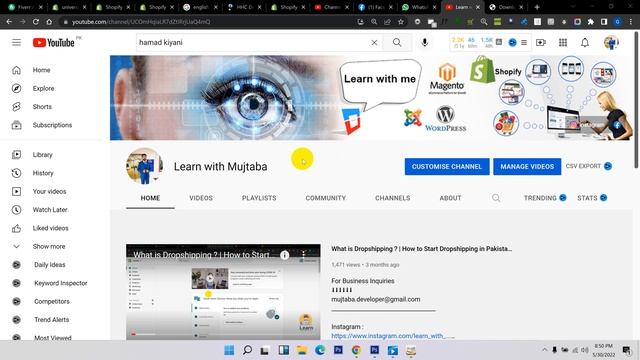Click the channel search magnifier icon
Image resolution: width=640 pixels, height=360 pixels.
click(496, 198)
